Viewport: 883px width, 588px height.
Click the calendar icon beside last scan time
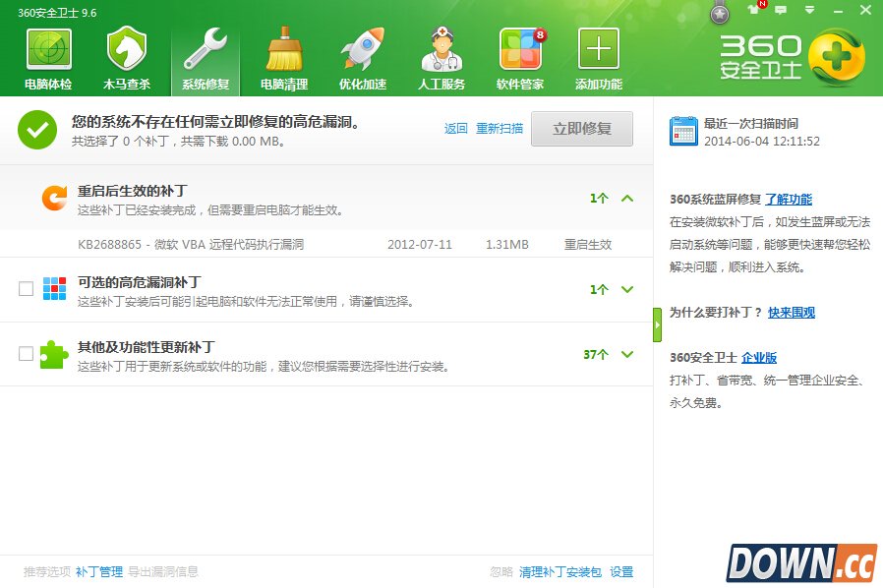683,131
